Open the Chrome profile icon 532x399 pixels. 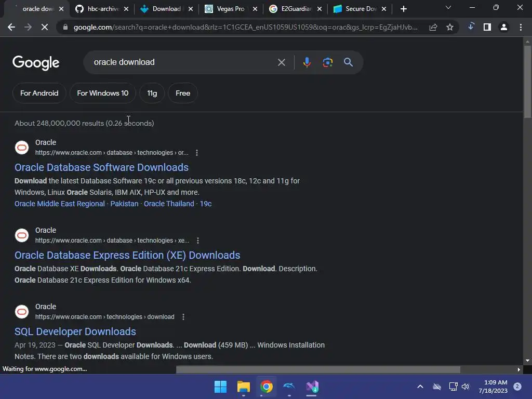tap(504, 27)
